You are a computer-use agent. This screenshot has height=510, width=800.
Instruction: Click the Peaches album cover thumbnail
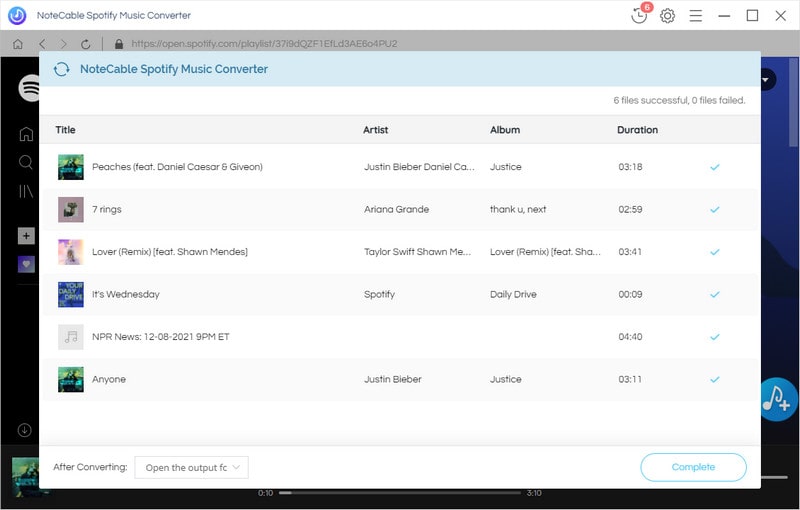pyautogui.click(x=71, y=167)
